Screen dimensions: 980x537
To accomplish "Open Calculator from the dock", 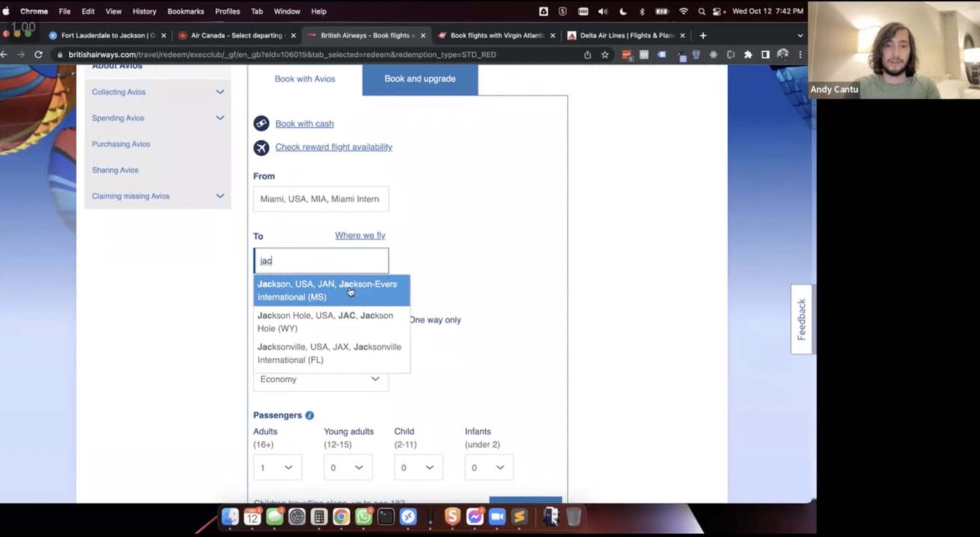I will tap(319, 517).
